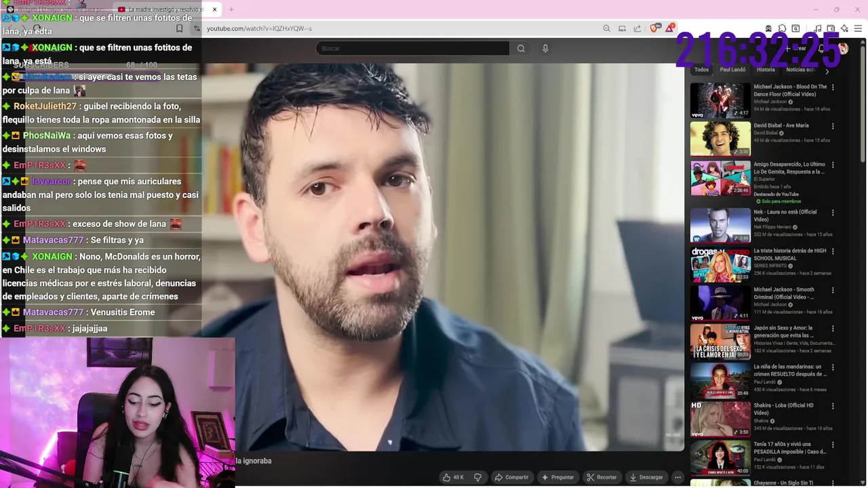The image size is (868, 488).
Task: Open Shakira Loba video thumbnail
Action: click(720, 419)
